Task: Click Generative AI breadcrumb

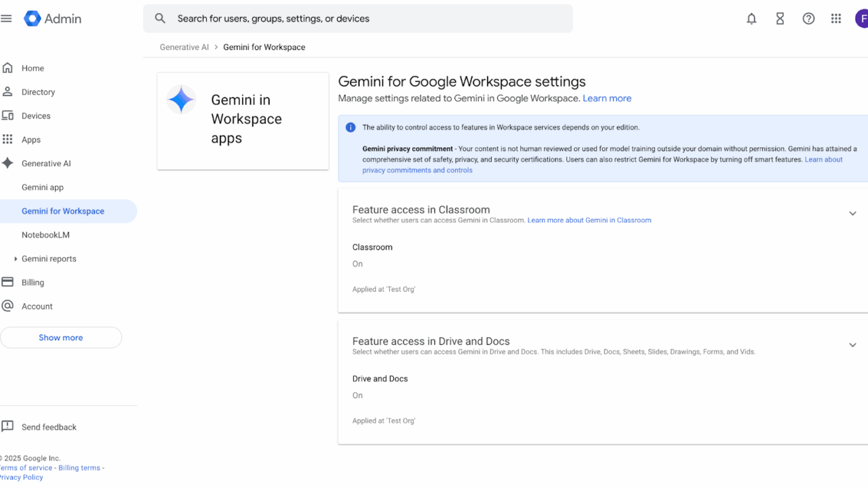Action: click(x=184, y=47)
